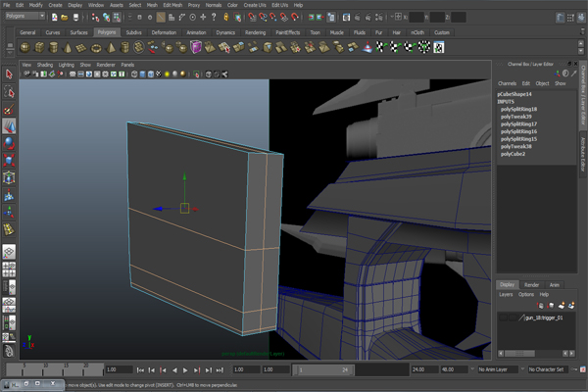The height and width of the screenshot is (392, 588).
Task: Activate the Lasso select tool
Action: [x=9, y=91]
